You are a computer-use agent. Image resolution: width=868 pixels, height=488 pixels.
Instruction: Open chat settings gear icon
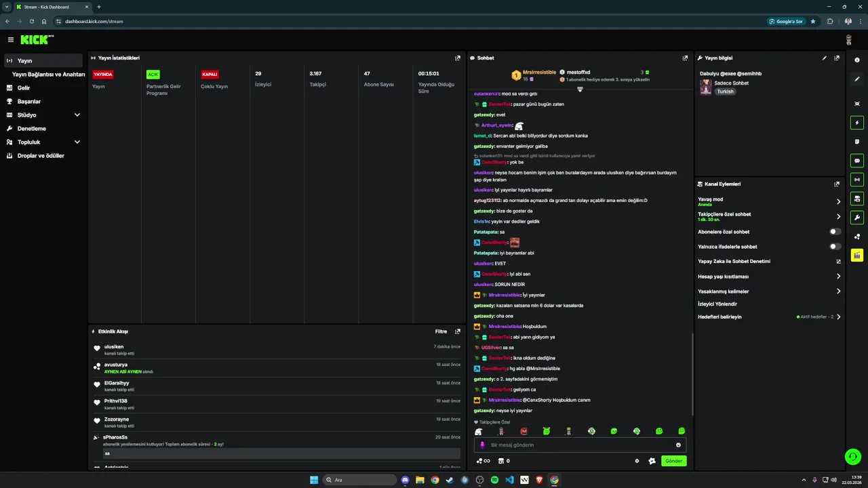(637, 461)
